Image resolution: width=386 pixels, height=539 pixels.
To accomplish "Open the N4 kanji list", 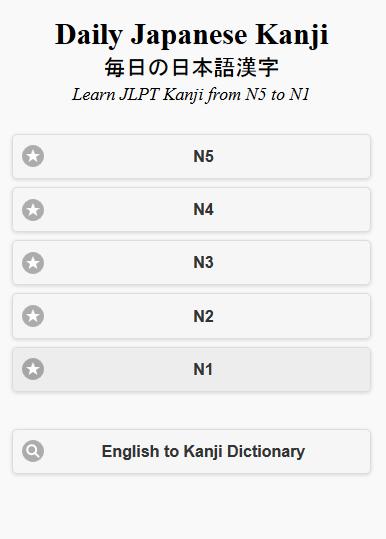I will click(191, 209).
